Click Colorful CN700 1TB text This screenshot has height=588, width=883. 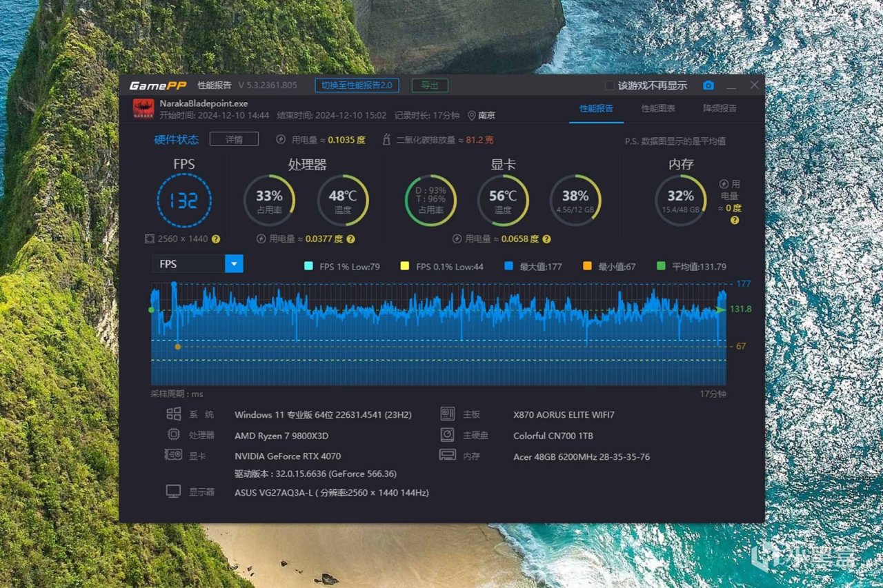[553, 436]
